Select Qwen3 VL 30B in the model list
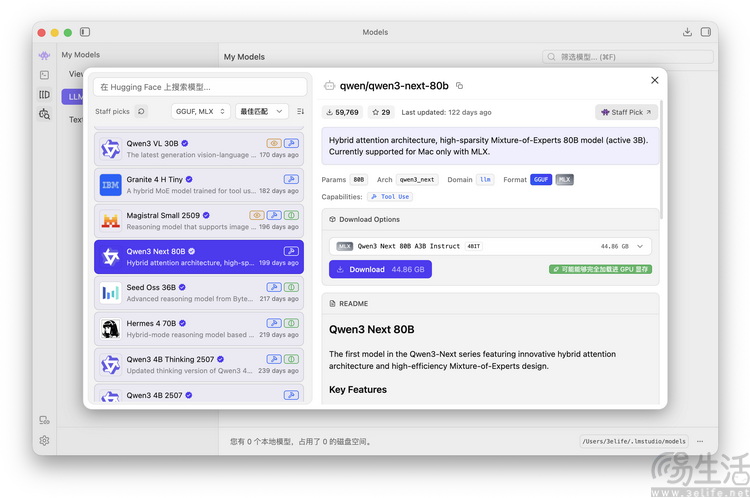The height and width of the screenshot is (498, 750). (199, 149)
